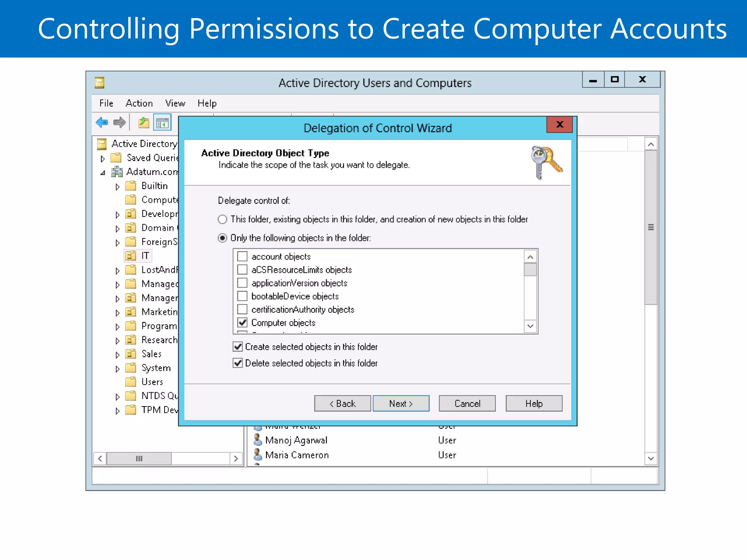This screenshot has height=560, width=747.
Task: Click the Show/Hide console tree icon
Action: click(162, 123)
